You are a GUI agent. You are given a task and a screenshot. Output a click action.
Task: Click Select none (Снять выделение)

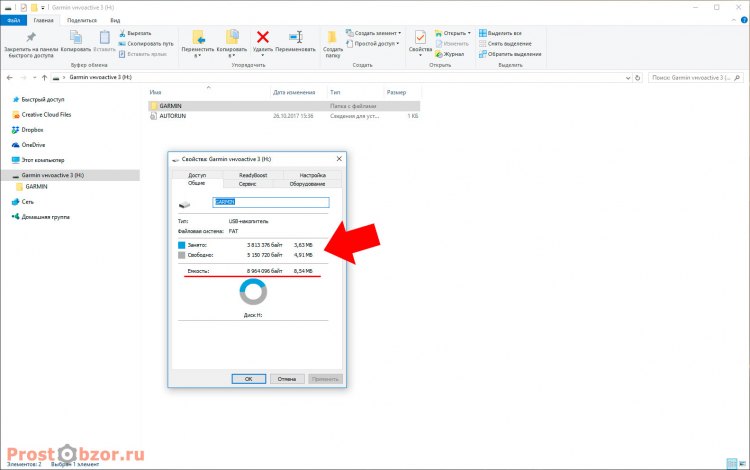[x=505, y=44]
